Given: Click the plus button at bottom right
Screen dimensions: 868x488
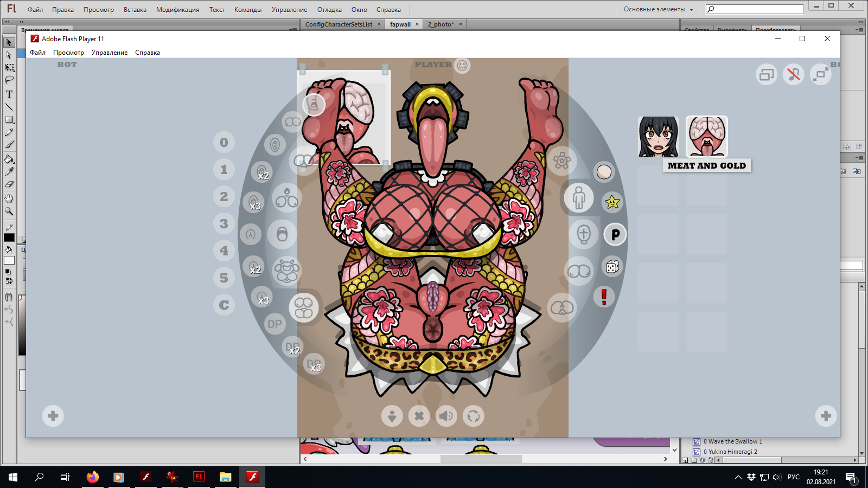Looking at the screenshot, I should coord(826,416).
